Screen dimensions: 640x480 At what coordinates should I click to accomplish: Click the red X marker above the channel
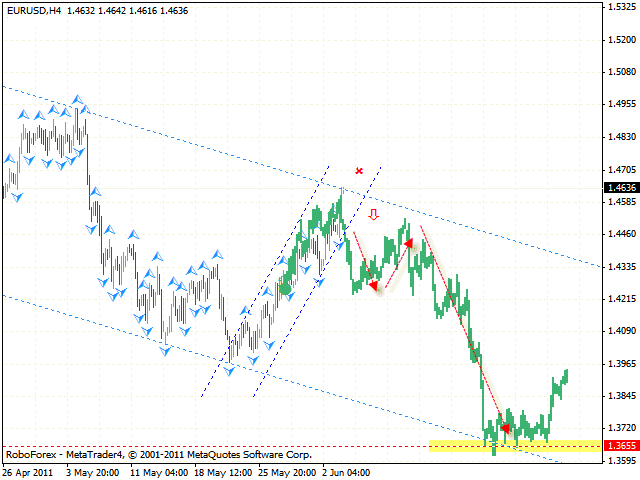(x=359, y=171)
